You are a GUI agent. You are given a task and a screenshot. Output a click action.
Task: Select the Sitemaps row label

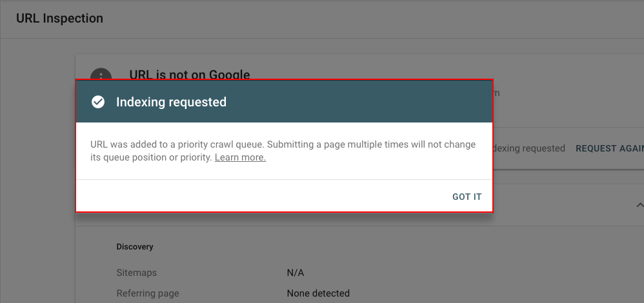[136, 273]
